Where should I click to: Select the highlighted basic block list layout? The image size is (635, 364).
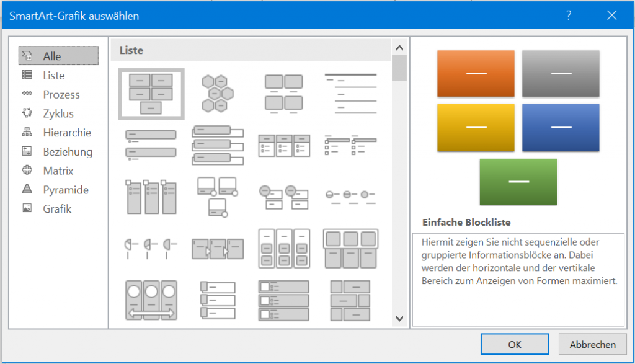pos(151,94)
